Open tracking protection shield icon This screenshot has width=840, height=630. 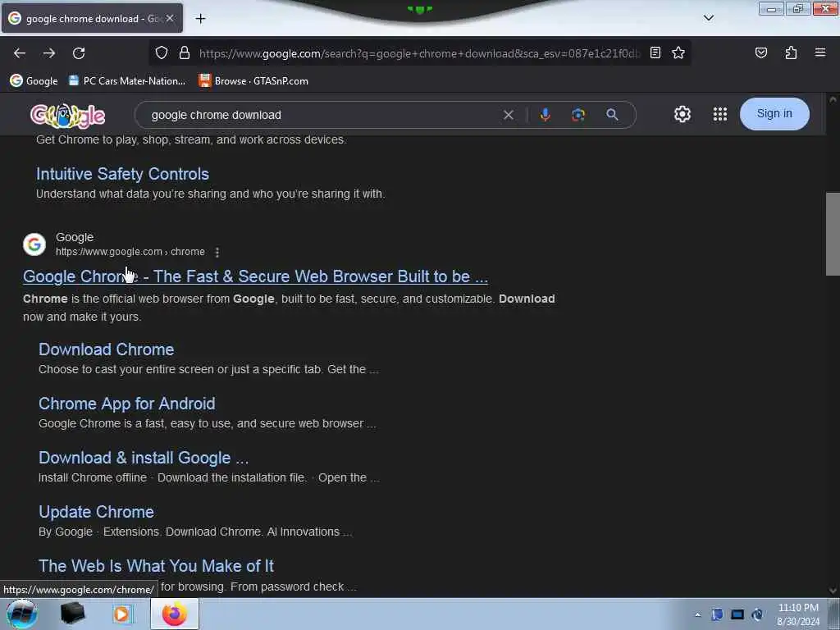point(162,52)
